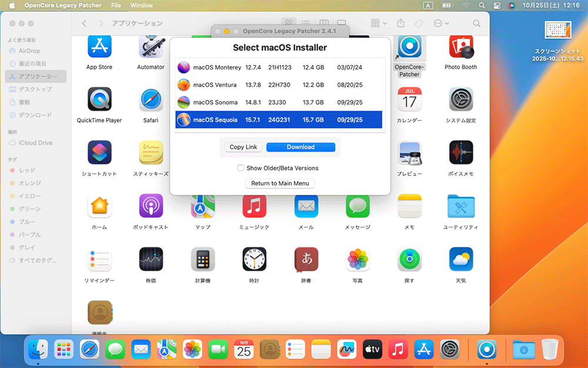The image size is (588, 368).
Task: Enable Show Older/Beta Versions checkbox
Action: [x=240, y=168]
